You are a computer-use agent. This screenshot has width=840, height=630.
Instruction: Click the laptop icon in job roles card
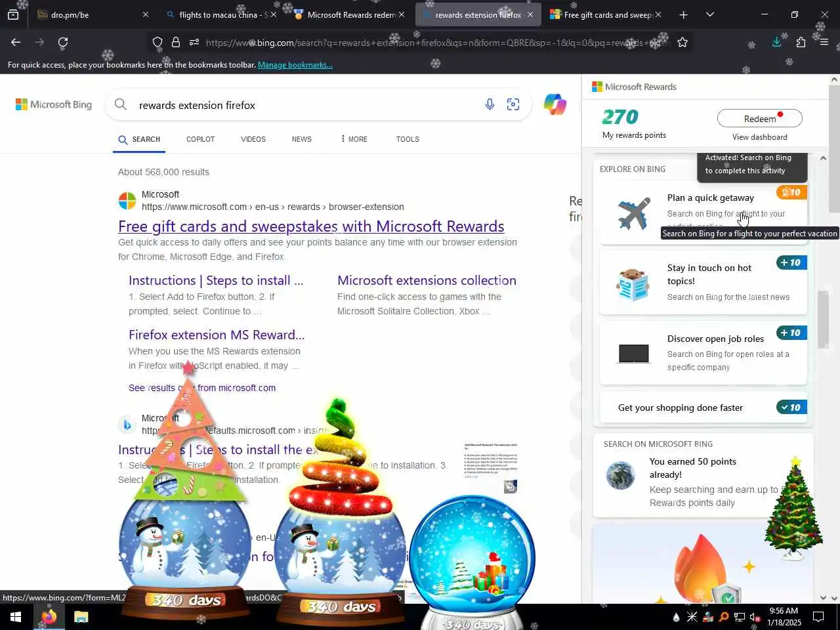click(634, 353)
